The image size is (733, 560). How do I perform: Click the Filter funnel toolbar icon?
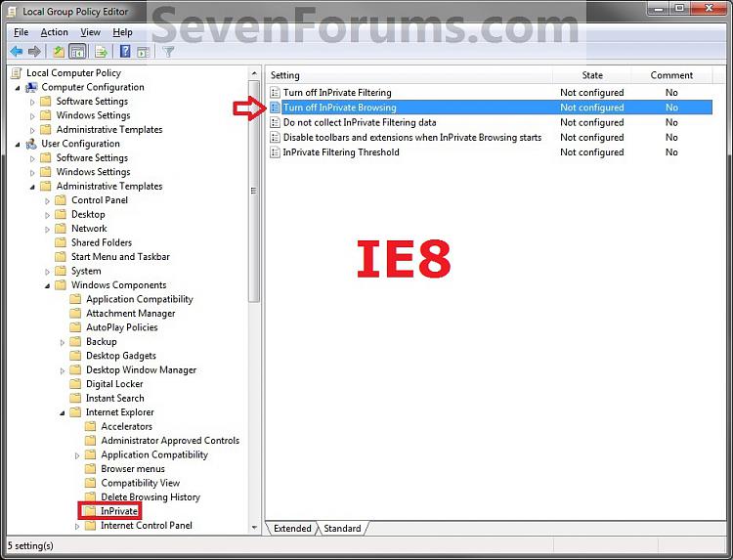pos(168,52)
